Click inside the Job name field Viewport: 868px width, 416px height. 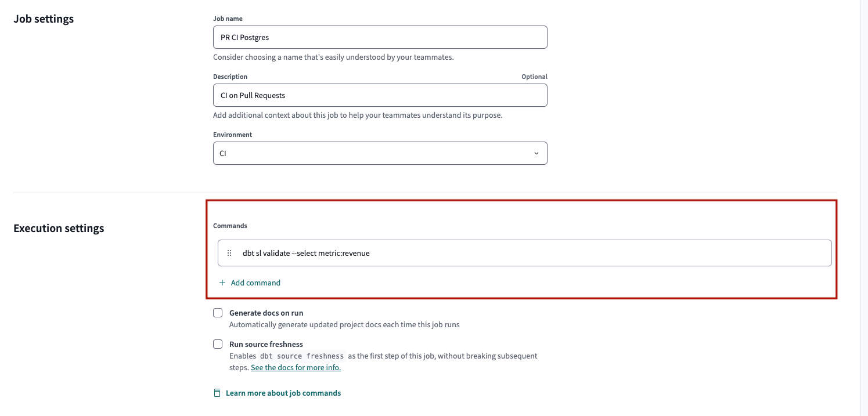pos(380,37)
